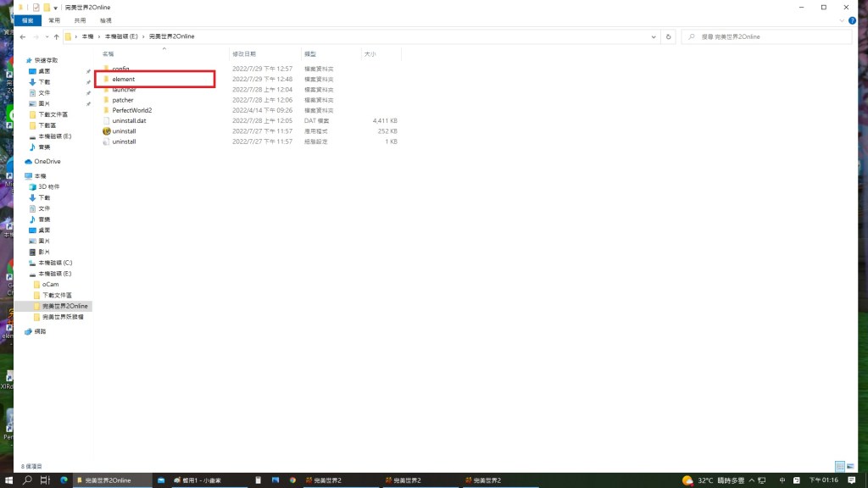Click the uninstall application icon
The width and height of the screenshot is (868, 488).
pos(106,131)
